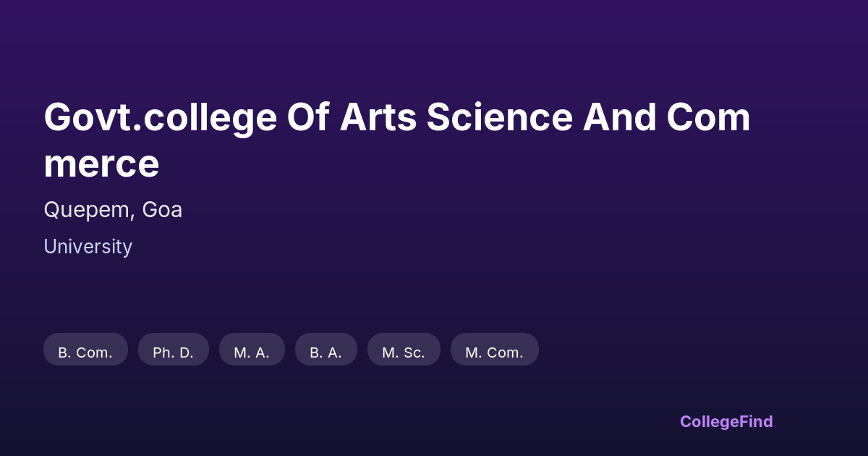Viewport: 868px width, 456px height.
Task: Click the wrapped 'merce' title line
Action: pos(101,164)
